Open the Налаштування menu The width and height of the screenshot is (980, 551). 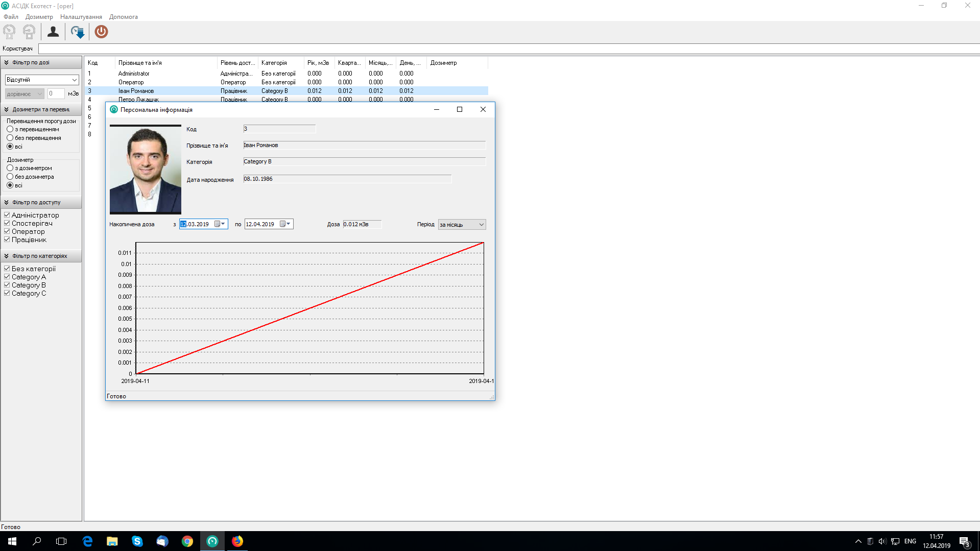click(81, 17)
